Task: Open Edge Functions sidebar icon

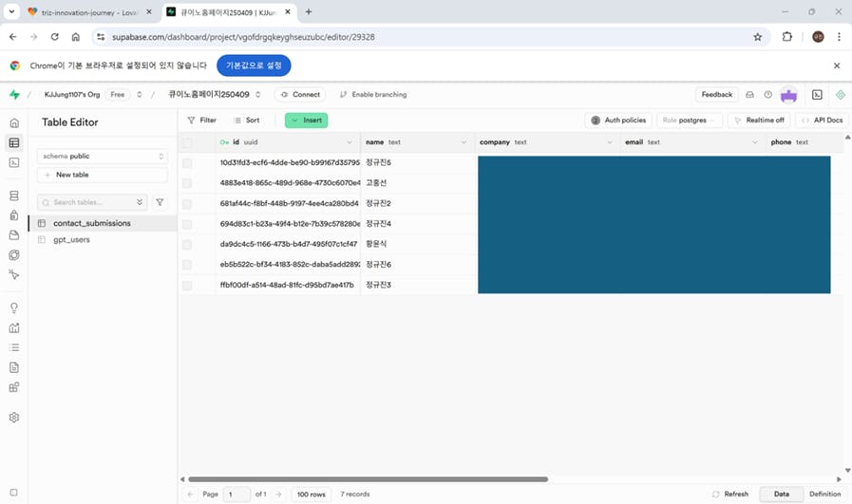Action: (14, 254)
